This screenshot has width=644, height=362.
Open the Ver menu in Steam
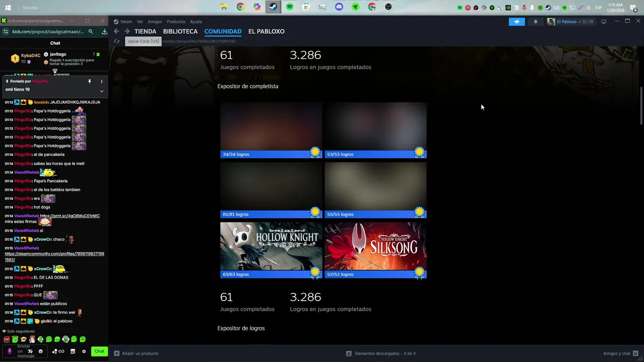[140, 22]
